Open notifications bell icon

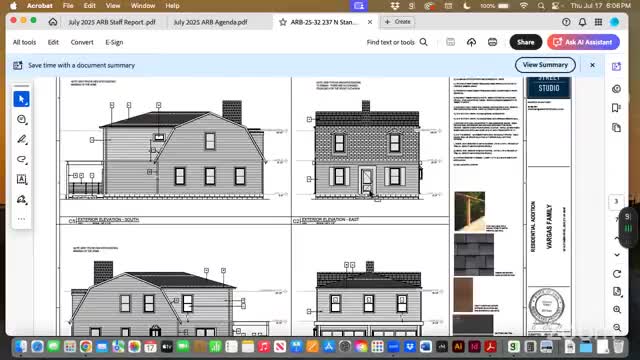point(582,22)
